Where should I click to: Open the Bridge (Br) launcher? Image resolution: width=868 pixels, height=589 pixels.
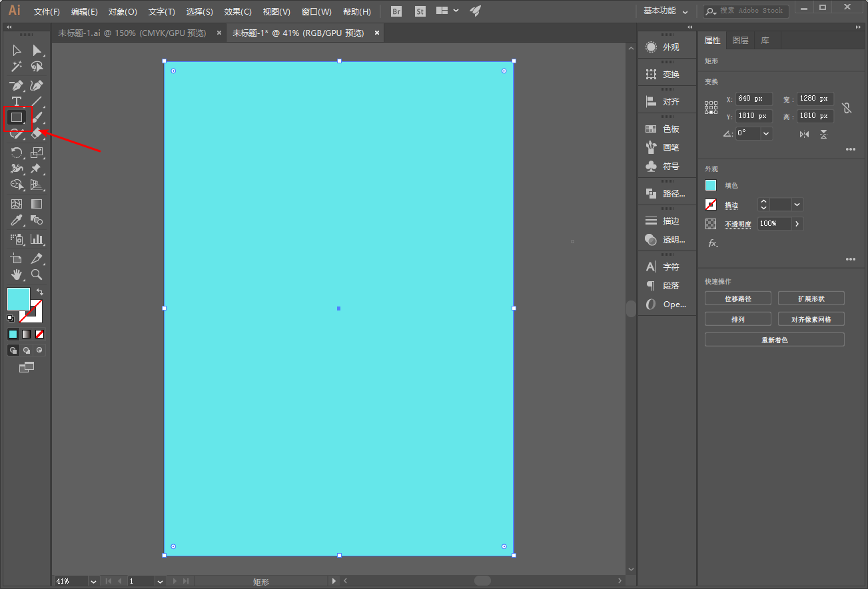click(x=396, y=11)
